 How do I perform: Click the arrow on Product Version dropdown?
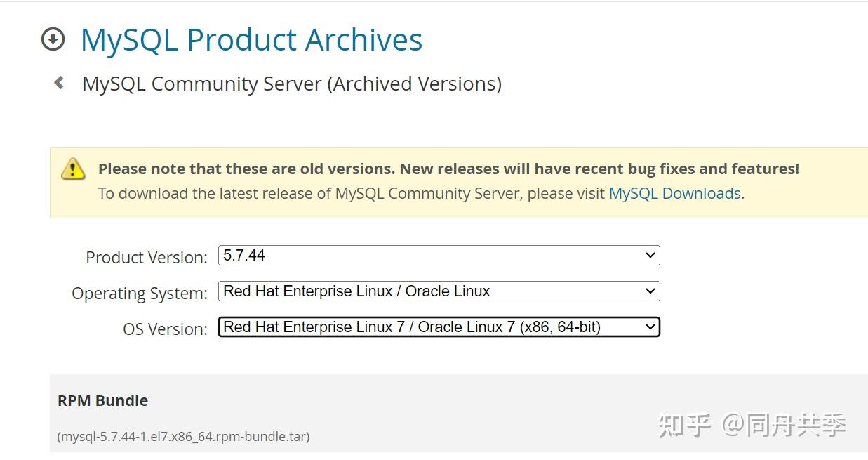650,256
